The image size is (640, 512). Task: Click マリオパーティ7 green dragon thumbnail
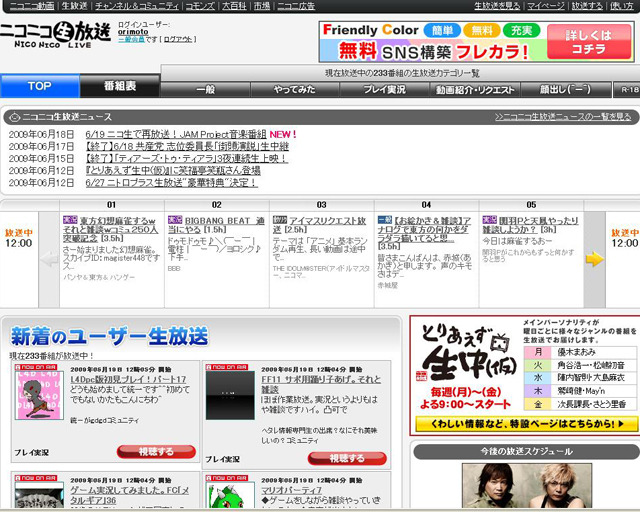[x=230, y=496]
